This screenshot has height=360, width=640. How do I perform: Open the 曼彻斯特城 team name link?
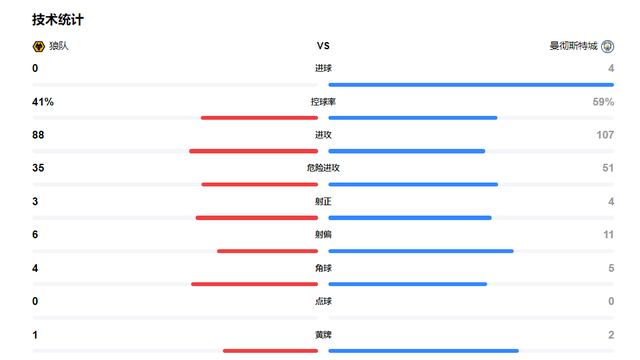[x=573, y=46]
